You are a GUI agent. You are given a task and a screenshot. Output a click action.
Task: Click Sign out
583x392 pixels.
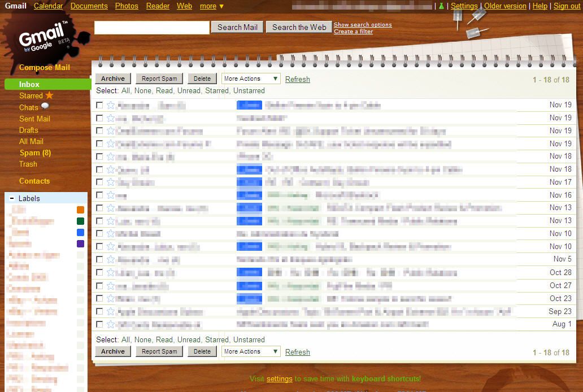coord(567,6)
